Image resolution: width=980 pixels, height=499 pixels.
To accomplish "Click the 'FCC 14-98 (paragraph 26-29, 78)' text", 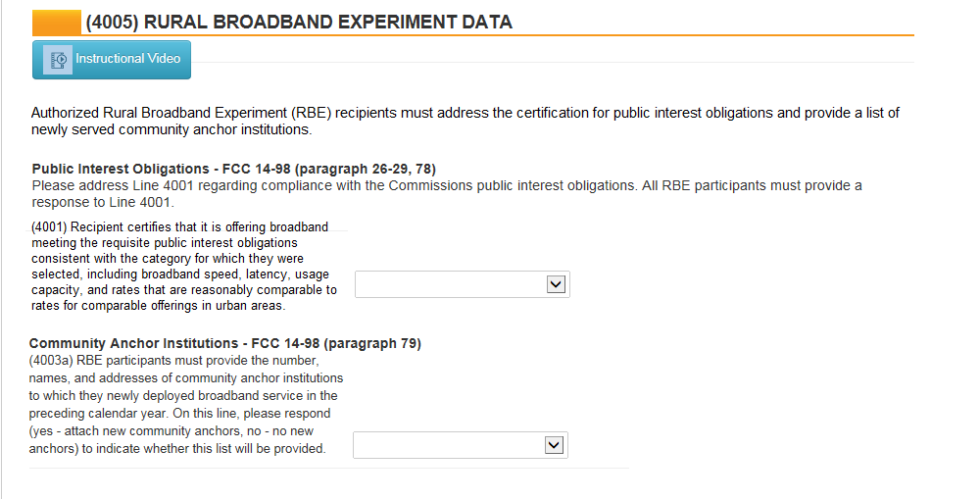I will coord(328,169).
